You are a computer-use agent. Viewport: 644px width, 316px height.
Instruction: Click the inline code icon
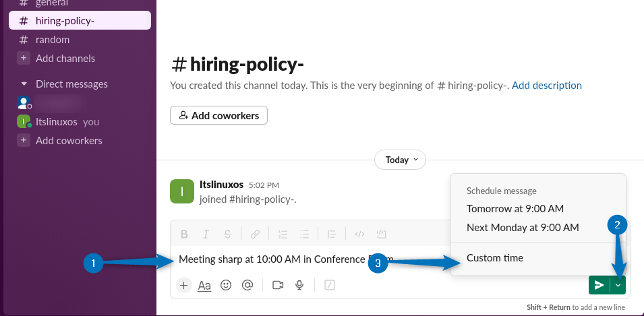[360, 234]
